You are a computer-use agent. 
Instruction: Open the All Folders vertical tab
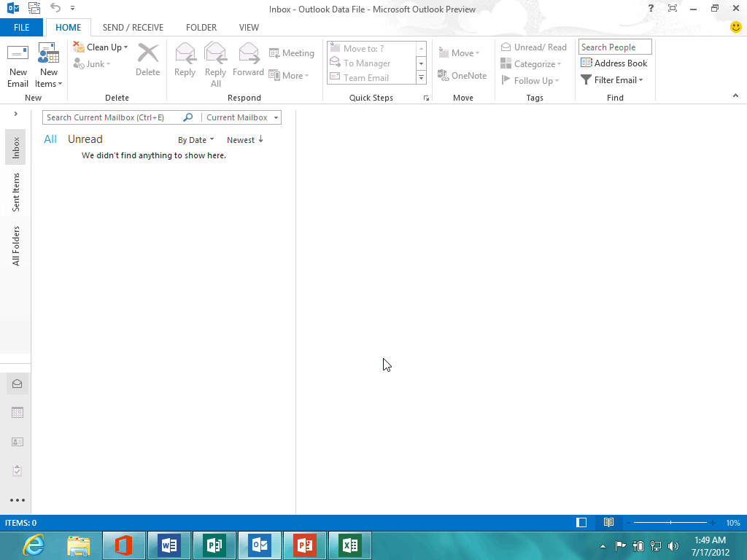(16, 246)
